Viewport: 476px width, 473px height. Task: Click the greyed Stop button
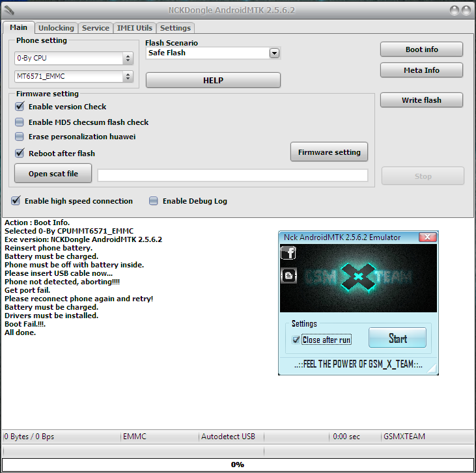tap(423, 176)
